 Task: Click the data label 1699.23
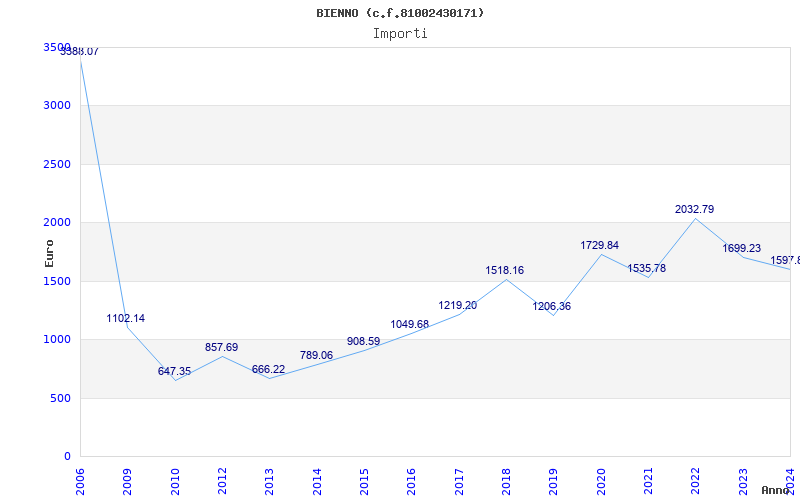coord(741,248)
